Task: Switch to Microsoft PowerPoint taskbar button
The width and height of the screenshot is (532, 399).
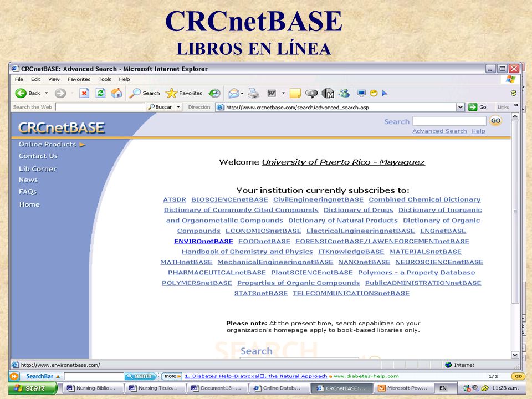Action: coord(405,388)
